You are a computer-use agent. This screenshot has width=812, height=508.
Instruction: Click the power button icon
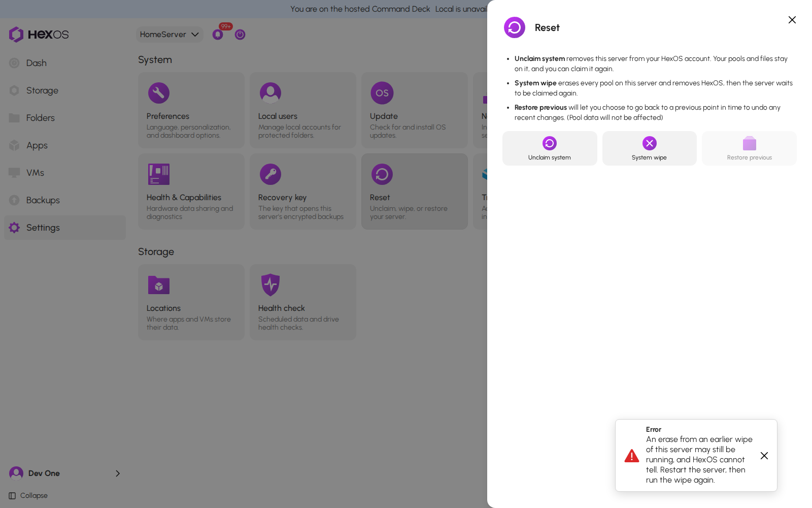click(240, 35)
